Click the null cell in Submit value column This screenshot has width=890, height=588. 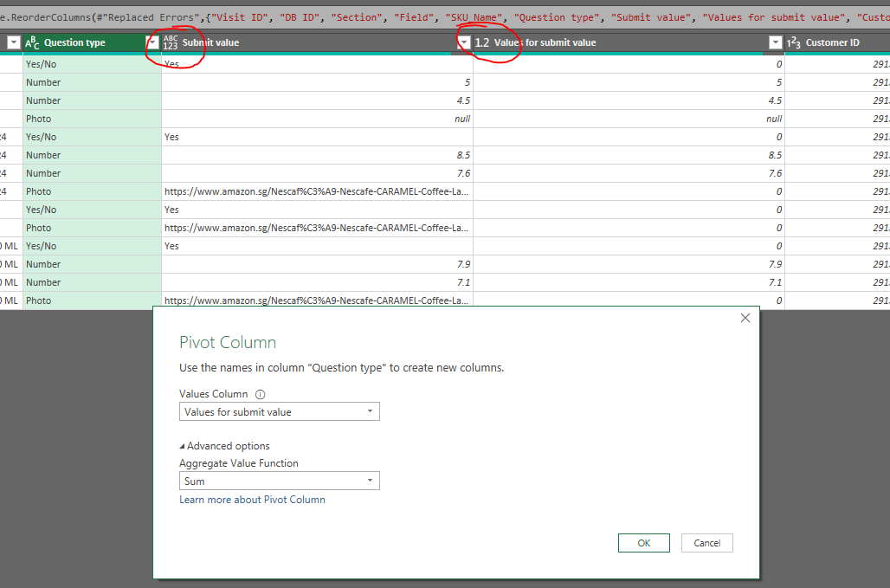coord(317,119)
